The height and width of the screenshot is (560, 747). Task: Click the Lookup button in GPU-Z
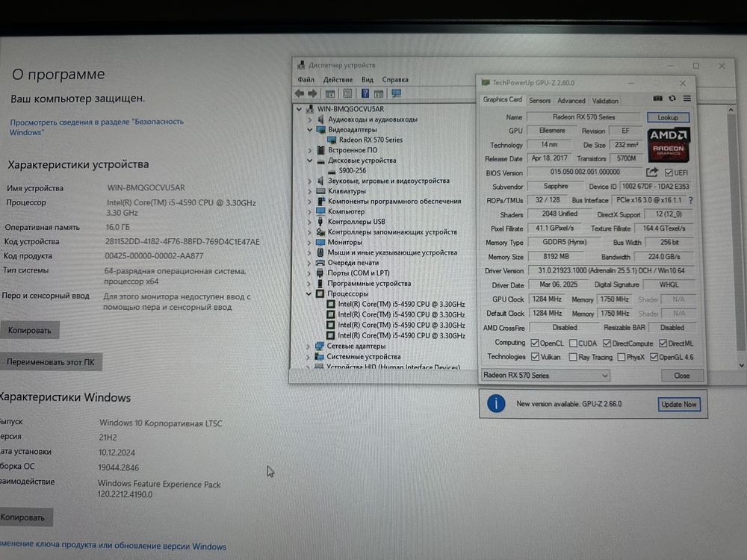(x=668, y=117)
